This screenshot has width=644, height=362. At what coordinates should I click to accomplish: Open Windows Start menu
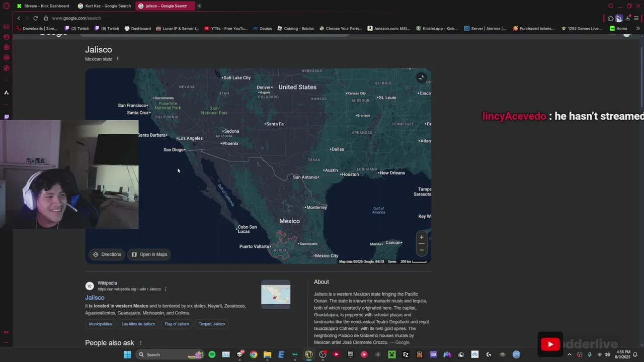(127, 354)
